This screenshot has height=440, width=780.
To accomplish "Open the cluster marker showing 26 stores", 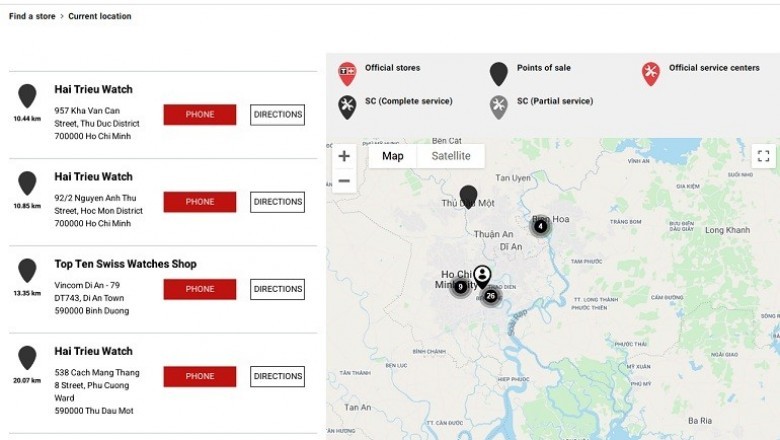I will (490, 296).
